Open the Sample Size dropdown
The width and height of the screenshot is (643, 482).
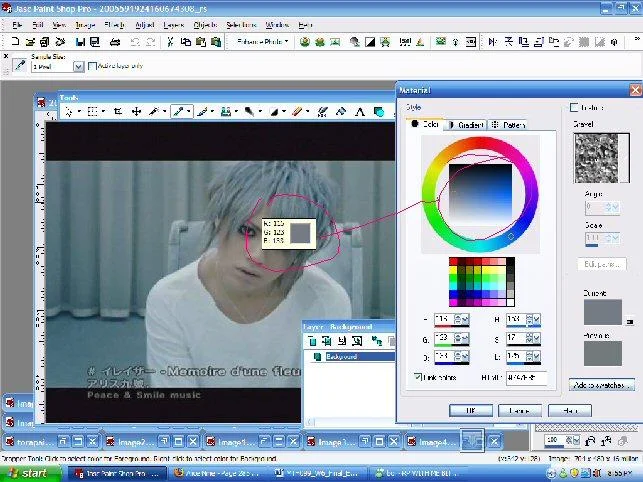(x=78, y=66)
